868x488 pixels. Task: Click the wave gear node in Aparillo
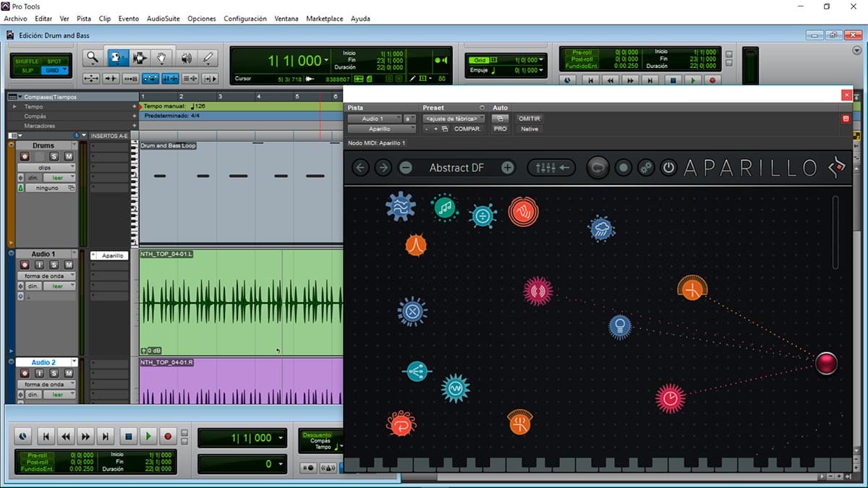pyautogui.click(x=400, y=206)
